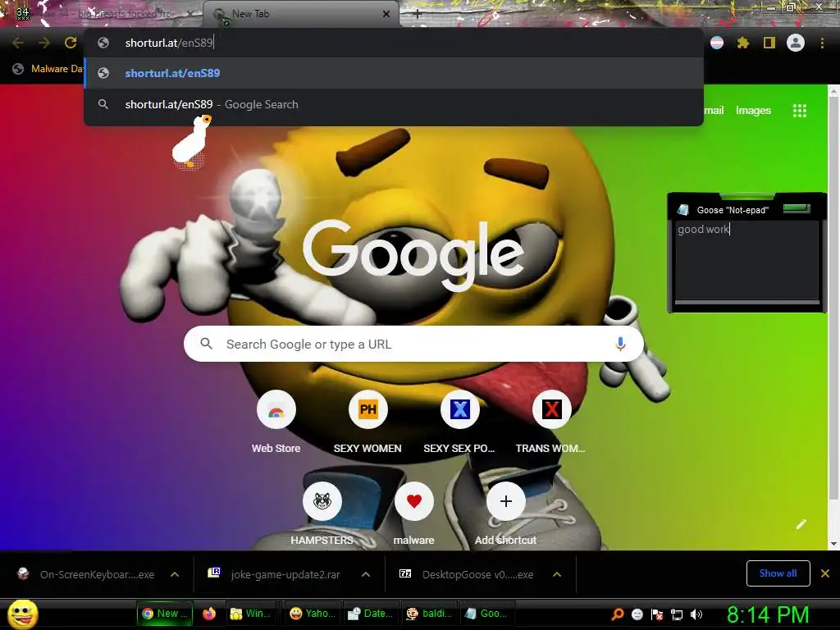Click the Google logo

point(413,255)
